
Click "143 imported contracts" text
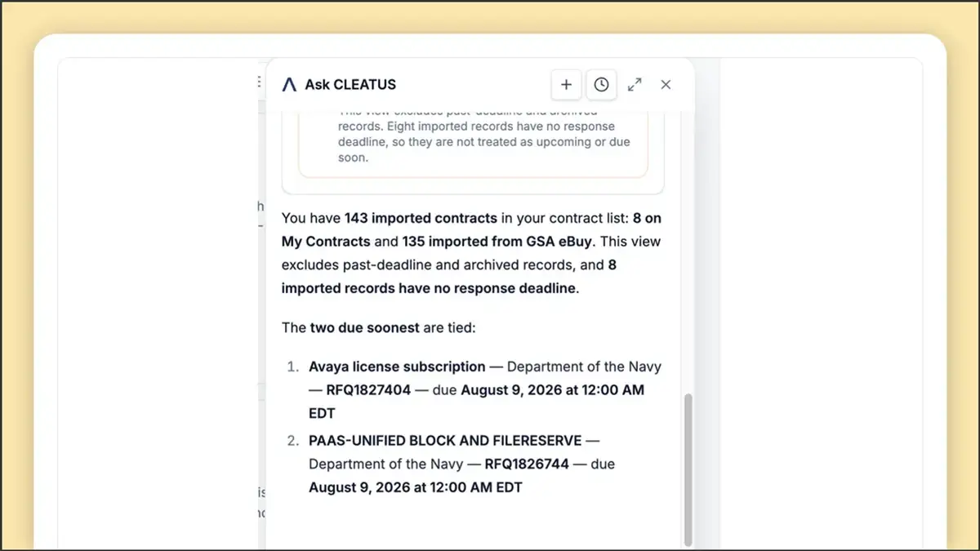(421, 218)
